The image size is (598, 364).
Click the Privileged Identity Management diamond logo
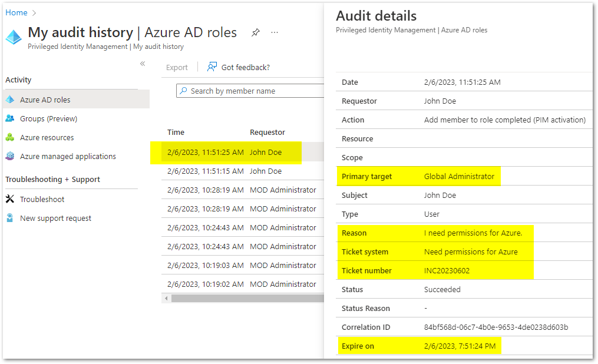pos(14,37)
